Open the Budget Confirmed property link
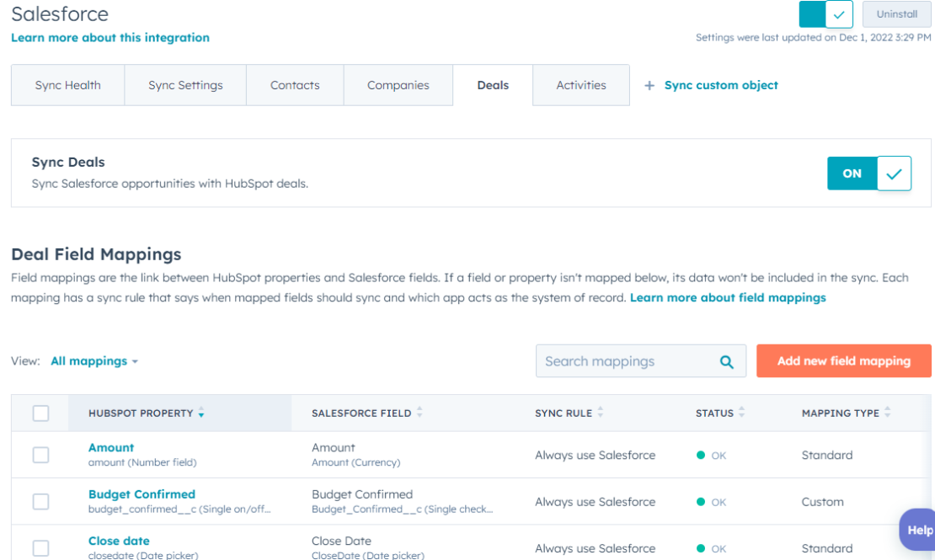Image resolution: width=935 pixels, height=560 pixels. point(142,493)
